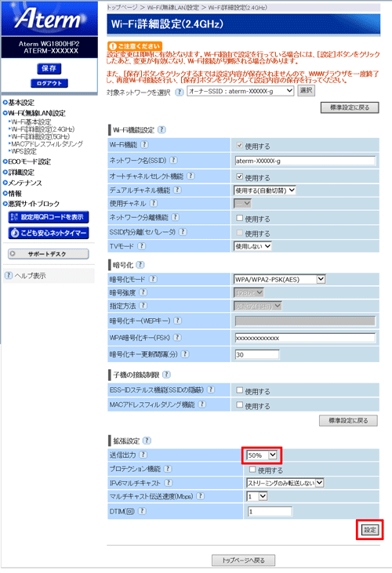Open help icon for MACアドレスフィルタリング機能 row
Image resolution: width=392 pixels, height=573 pixels.
202,404
